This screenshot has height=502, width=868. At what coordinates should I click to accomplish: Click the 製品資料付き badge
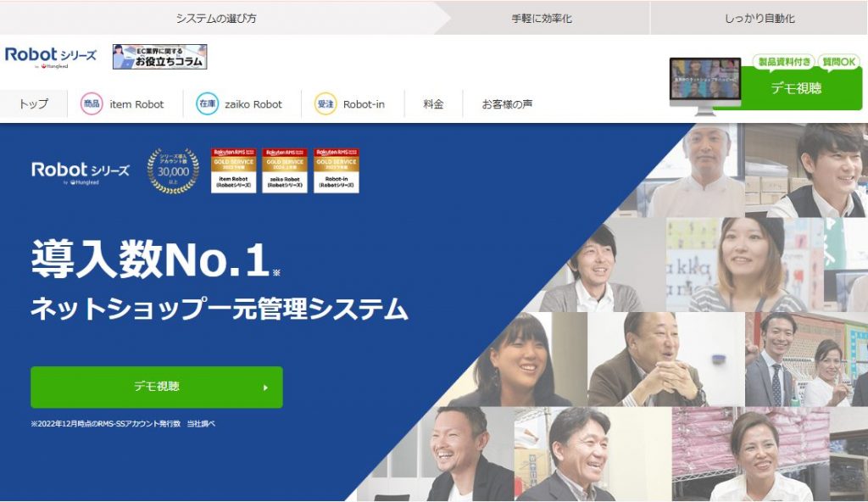784,62
